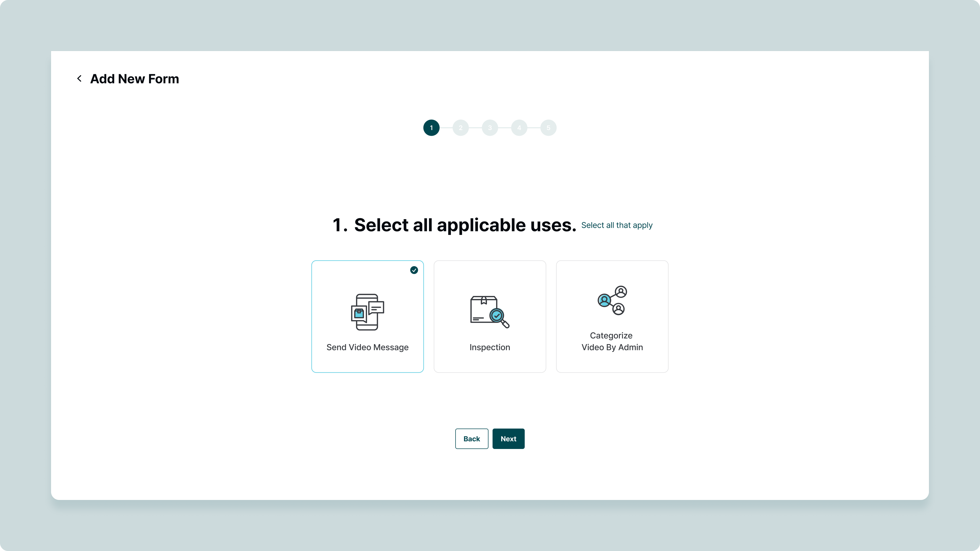The height and width of the screenshot is (551, 980).
Task: Jump to step 4 in progress indicator
Action: tap(519, 128)
